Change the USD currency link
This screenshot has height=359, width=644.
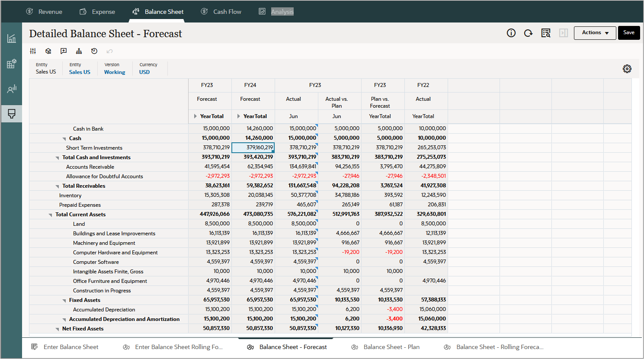[144, 72]
